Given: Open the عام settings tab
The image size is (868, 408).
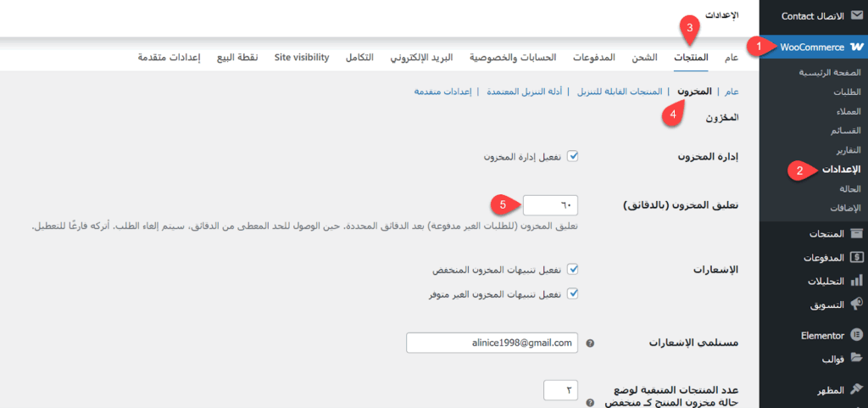Looking at the screenshot, I should tap(732, 58).
